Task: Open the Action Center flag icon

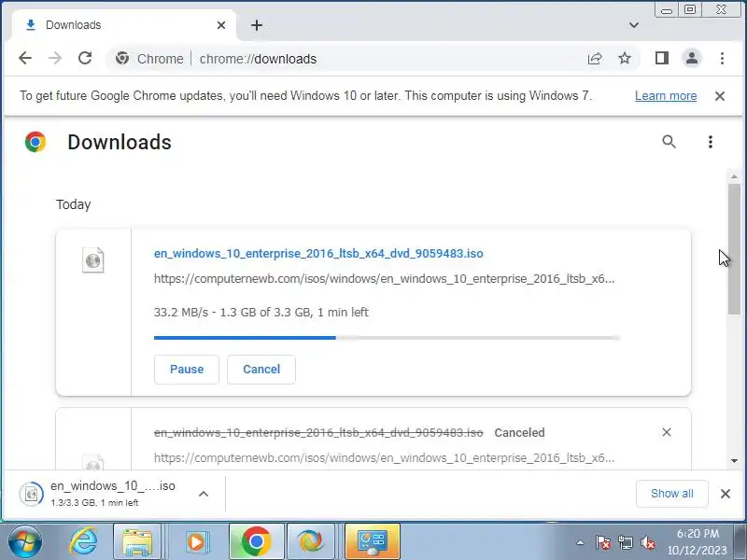Action: pos(602,542)
